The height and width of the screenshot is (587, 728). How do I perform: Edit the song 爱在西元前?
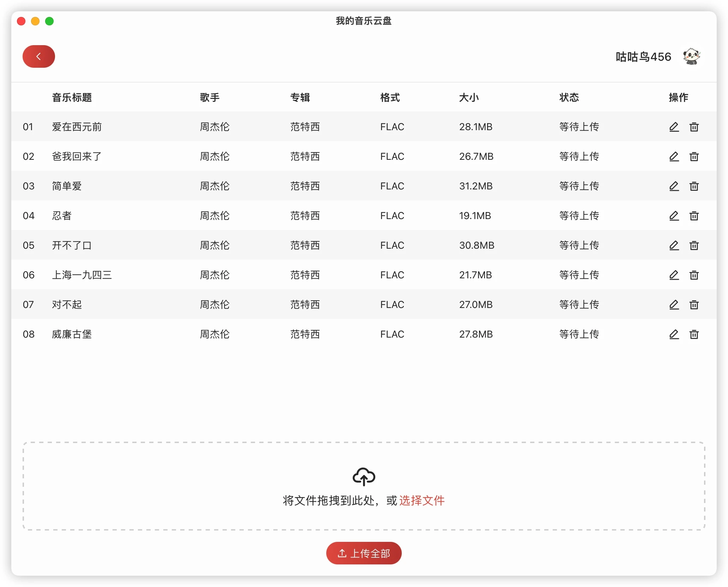(x=674, y=127)
